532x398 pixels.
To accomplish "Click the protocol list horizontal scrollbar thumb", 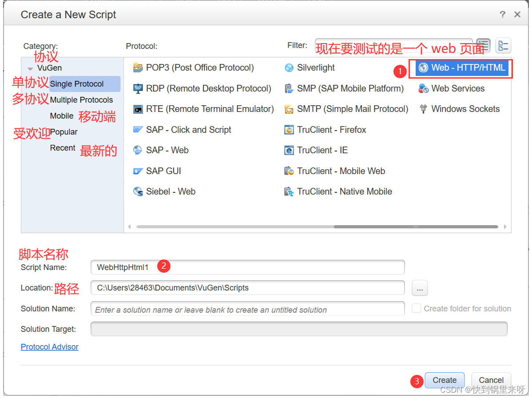I will pyautogui.click(x=416, y=227).
